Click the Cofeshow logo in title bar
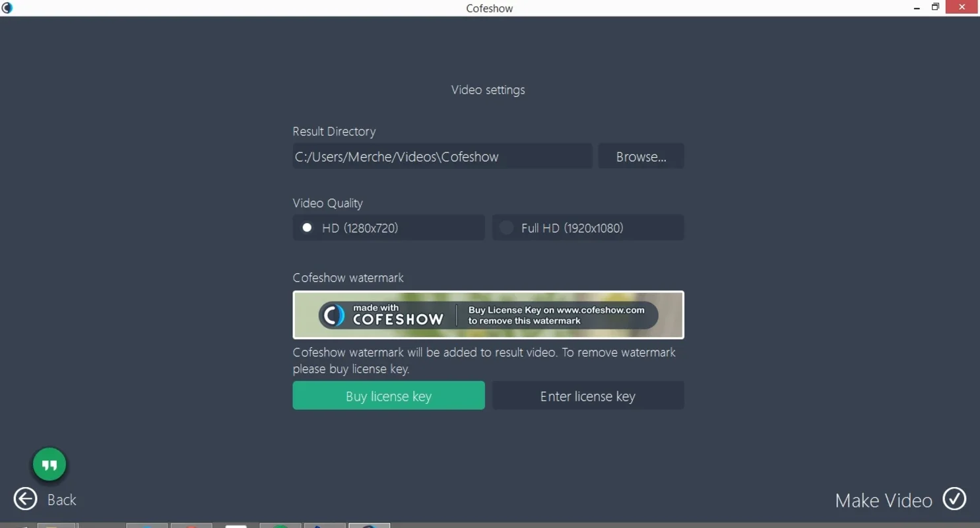The width and height of the screenshot is (980, 528). pos(7,8)
